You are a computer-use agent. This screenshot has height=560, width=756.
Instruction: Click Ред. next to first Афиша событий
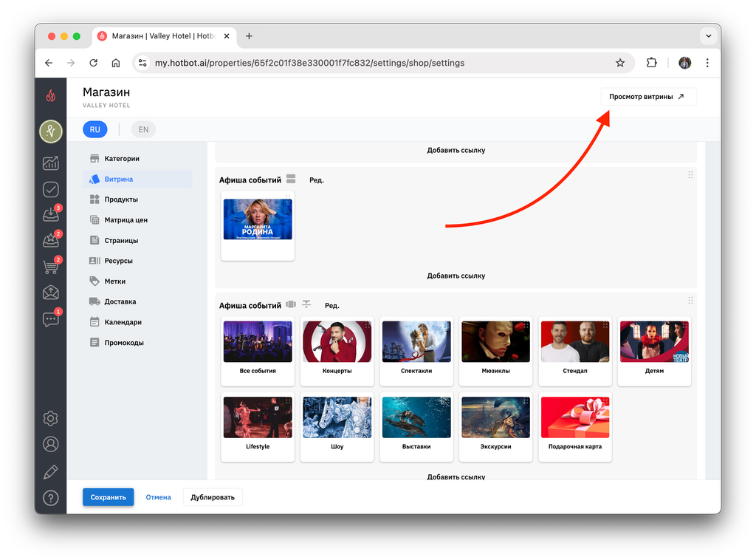pos(316,180)
